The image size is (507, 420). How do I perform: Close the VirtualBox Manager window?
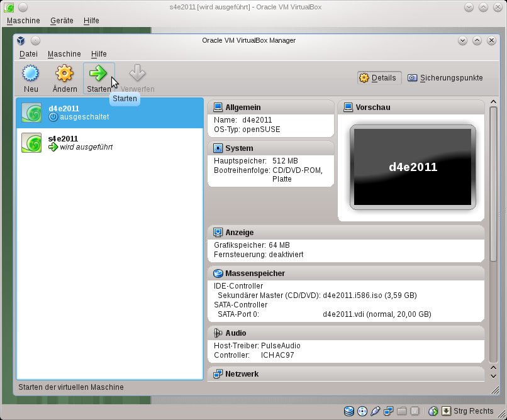491,41
